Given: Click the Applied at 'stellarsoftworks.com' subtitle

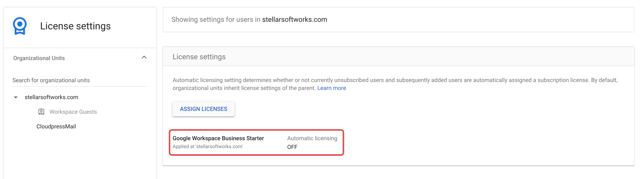Looking at the screenshot, I should [207, 146].
